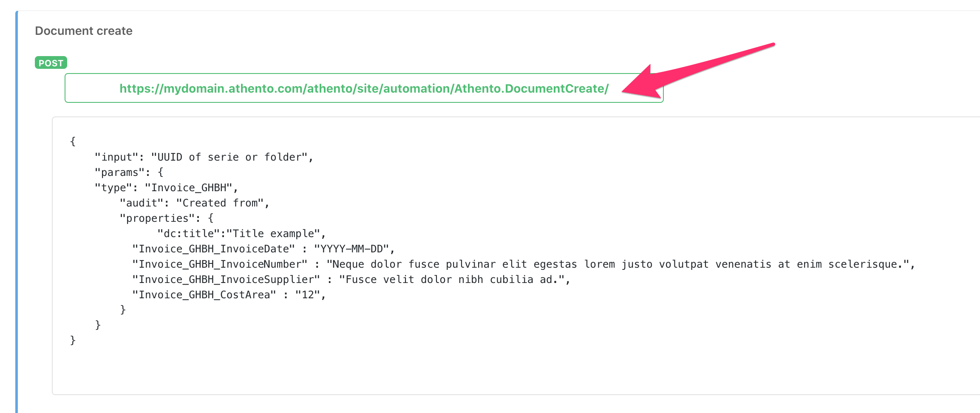Click the green POST method badge
980x413 pixels.
[x=50, y=62]
